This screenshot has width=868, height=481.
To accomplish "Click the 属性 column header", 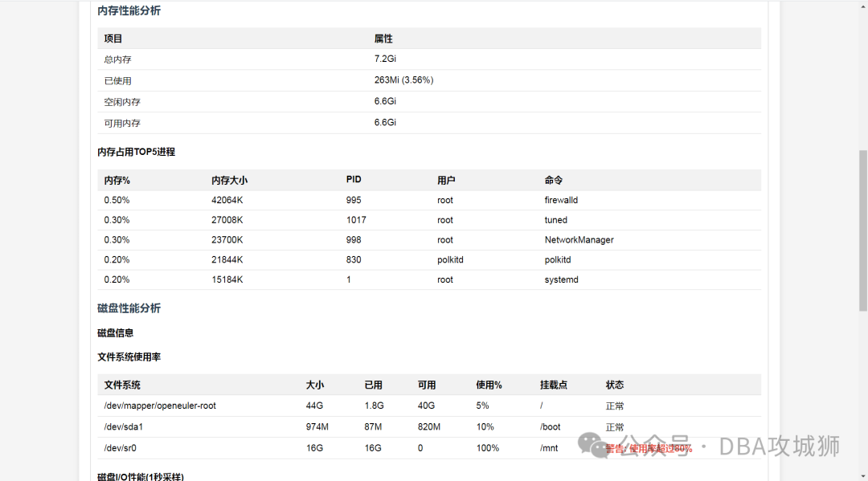I will (x=383, y=39).
